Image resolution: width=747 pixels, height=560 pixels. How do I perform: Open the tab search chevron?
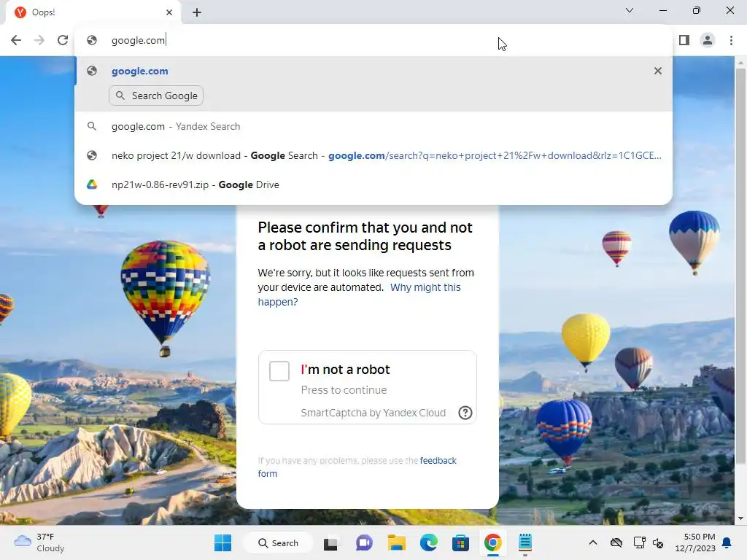tap(630, 10)
